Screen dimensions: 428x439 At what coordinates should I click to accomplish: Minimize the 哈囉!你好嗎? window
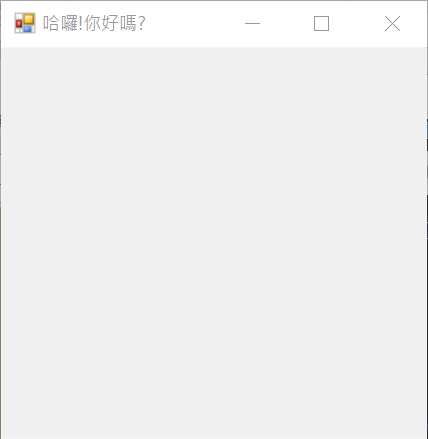click(x=252, y=24)
